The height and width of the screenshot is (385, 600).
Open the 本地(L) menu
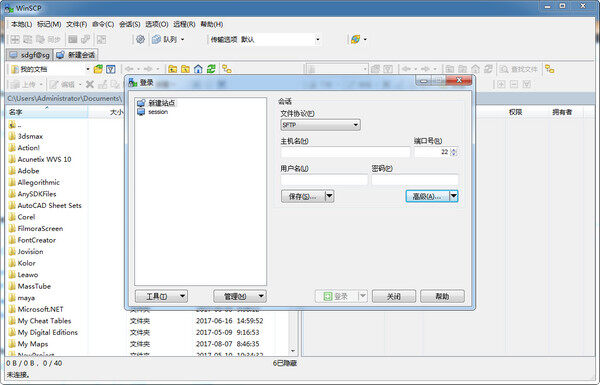pos(21,24)
